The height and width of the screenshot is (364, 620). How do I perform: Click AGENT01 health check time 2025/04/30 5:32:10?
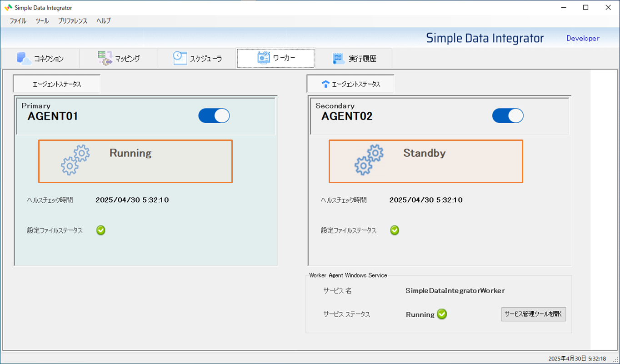click(132, 200)
